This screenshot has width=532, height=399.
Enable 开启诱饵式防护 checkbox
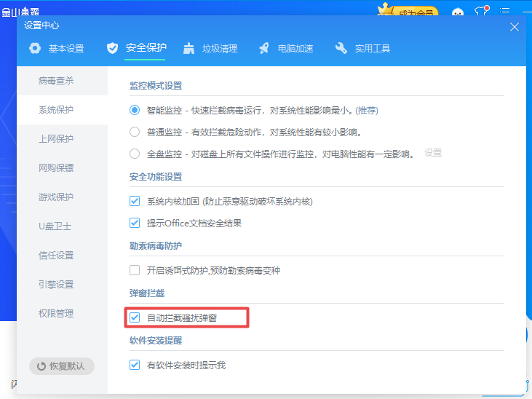pos(135,270)
